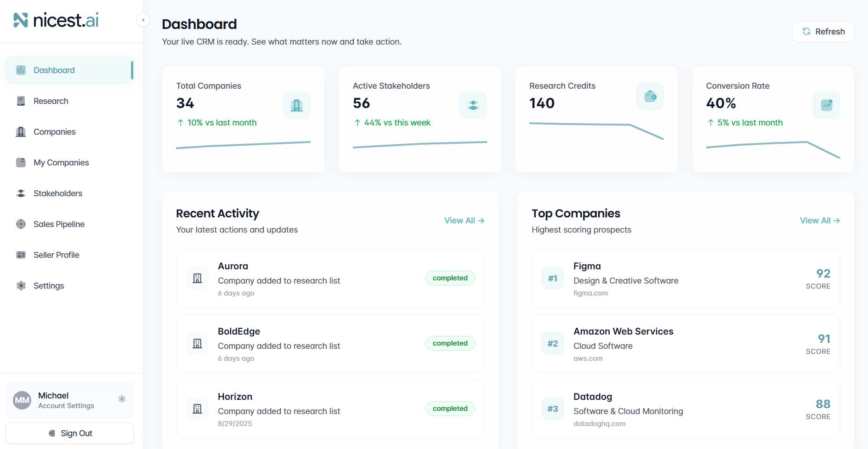View all Recent Activity
The image size is (868, 449).
click(464, 221)
